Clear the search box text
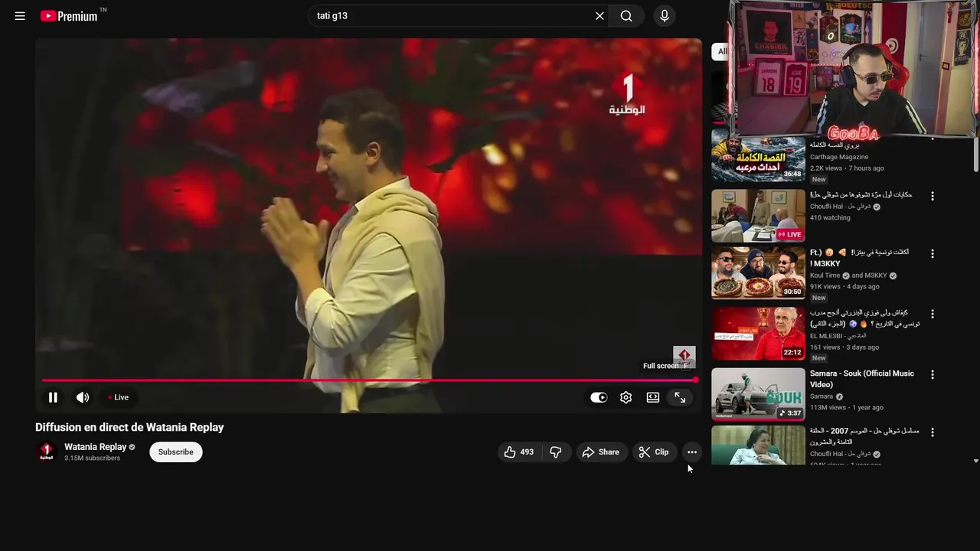The height and width of the screenshot is (551, 980). 599,16
